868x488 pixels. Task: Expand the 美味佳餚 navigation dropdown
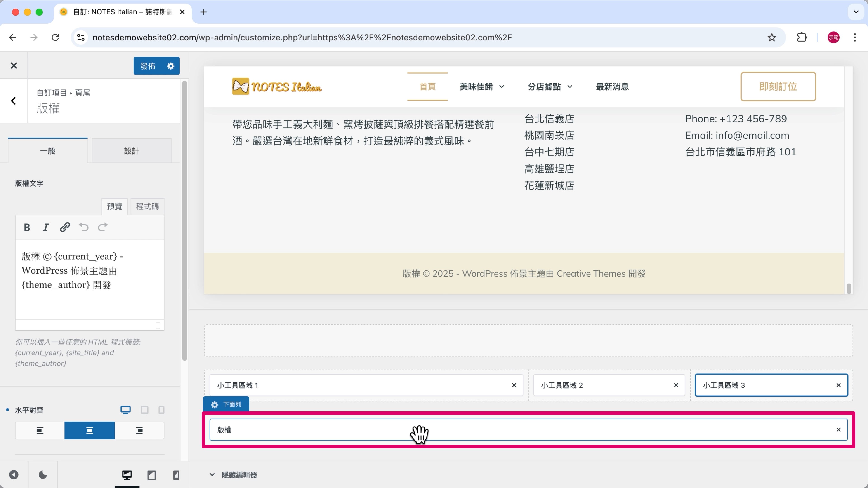tap(502, 87)
